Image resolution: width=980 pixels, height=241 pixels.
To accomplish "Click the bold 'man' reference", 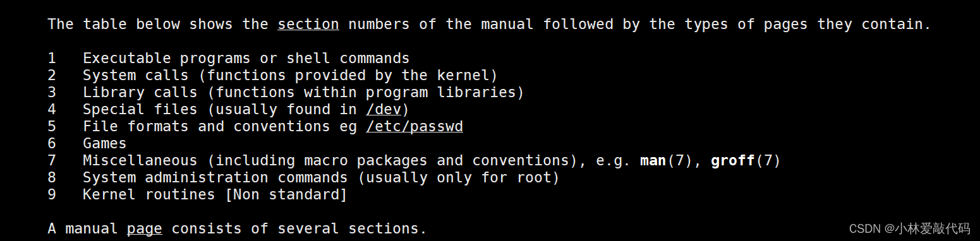I will click(x=653, y=161).
